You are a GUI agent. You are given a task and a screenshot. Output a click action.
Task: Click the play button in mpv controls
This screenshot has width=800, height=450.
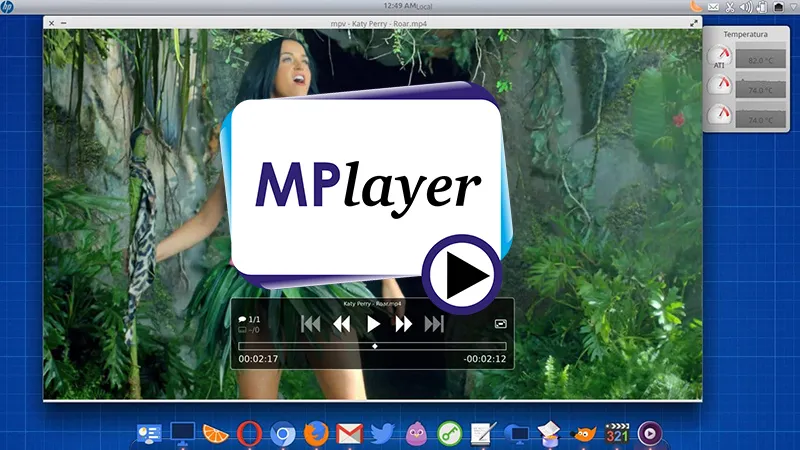(x=373, y=324)
